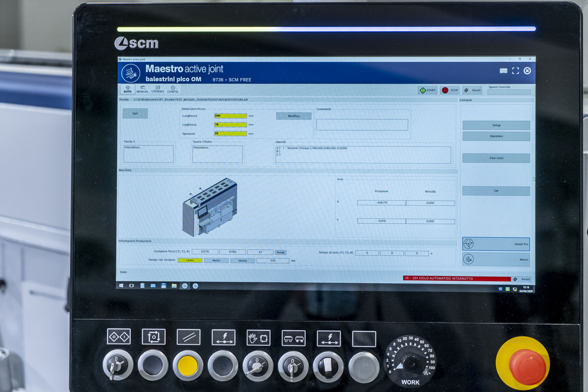Viewport: 588px width, 392px height.
Task: Open the on-screen keyboard icon
Action: (x=504, y=71)
